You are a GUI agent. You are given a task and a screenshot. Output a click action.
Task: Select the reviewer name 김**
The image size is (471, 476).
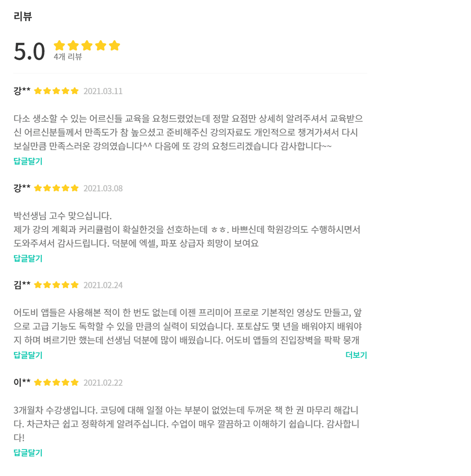[x=22, y=285]
